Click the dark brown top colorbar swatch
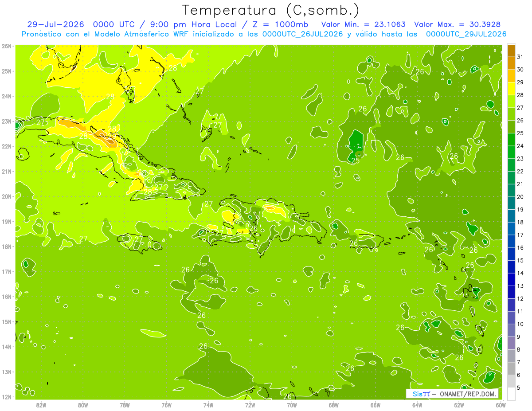 click(511, 51)
